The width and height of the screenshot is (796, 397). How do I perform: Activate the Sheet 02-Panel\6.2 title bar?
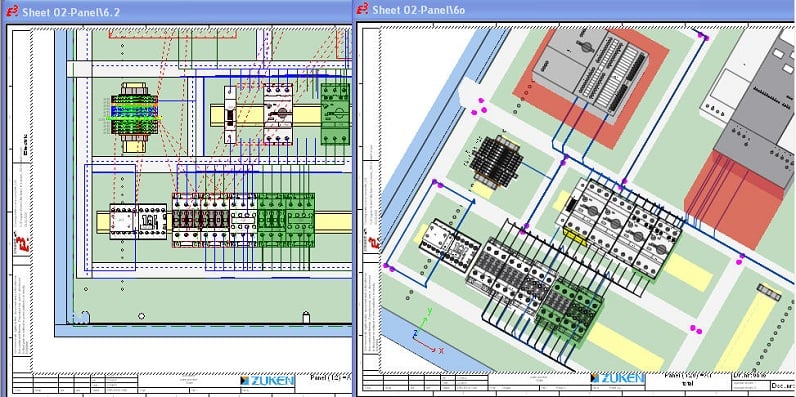tap(178, 11)
